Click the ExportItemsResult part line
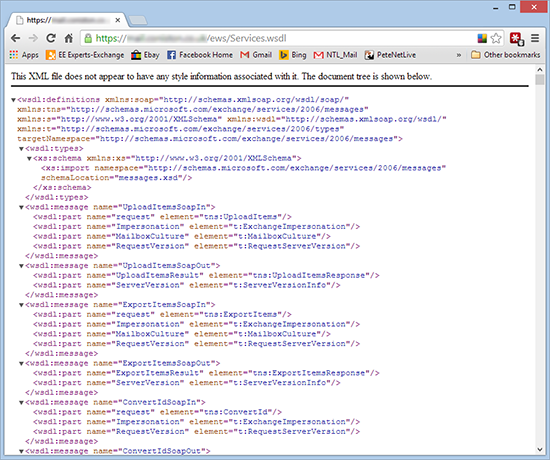Viewport: 550px width, 460px height. click(x=206, y=373)
